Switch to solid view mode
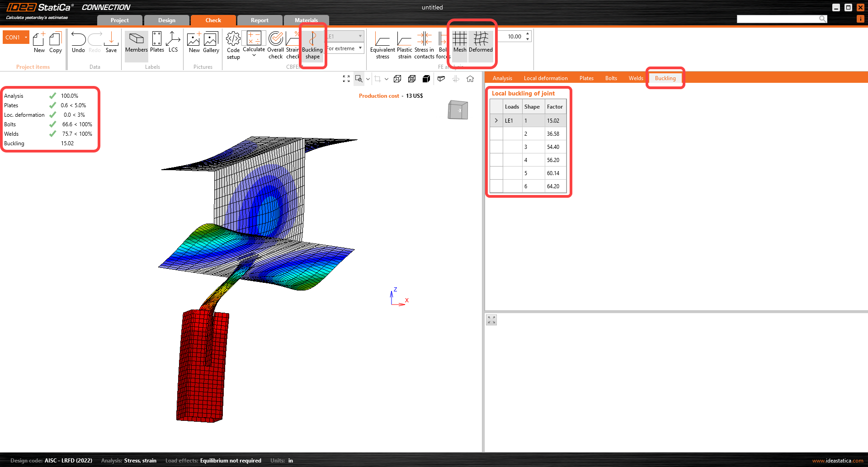This screenshot has height=467, width=868. 426,79
